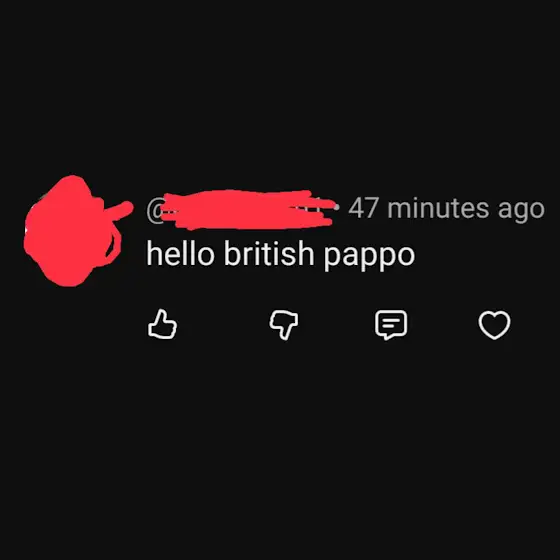This screenshot has height=560, width=560.
Task: Click the word "pappo" in the comment
Action: click(x=369, y=256)
